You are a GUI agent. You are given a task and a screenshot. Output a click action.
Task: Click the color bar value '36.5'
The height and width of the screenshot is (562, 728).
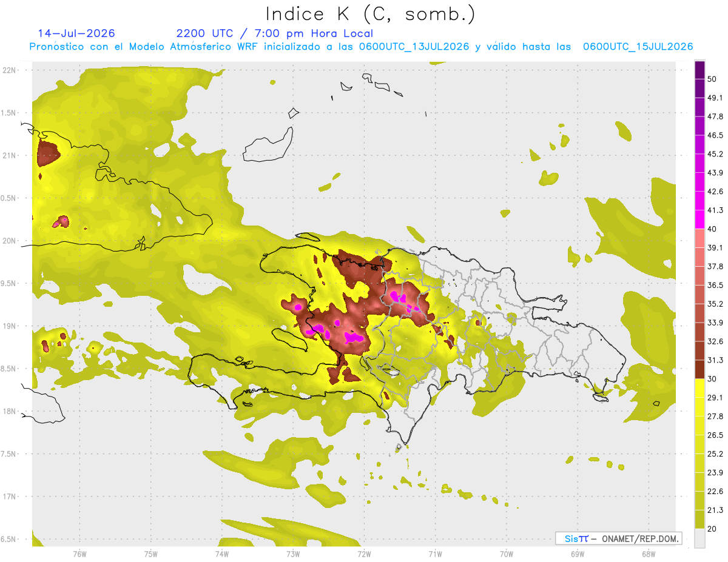pos(716,285)
